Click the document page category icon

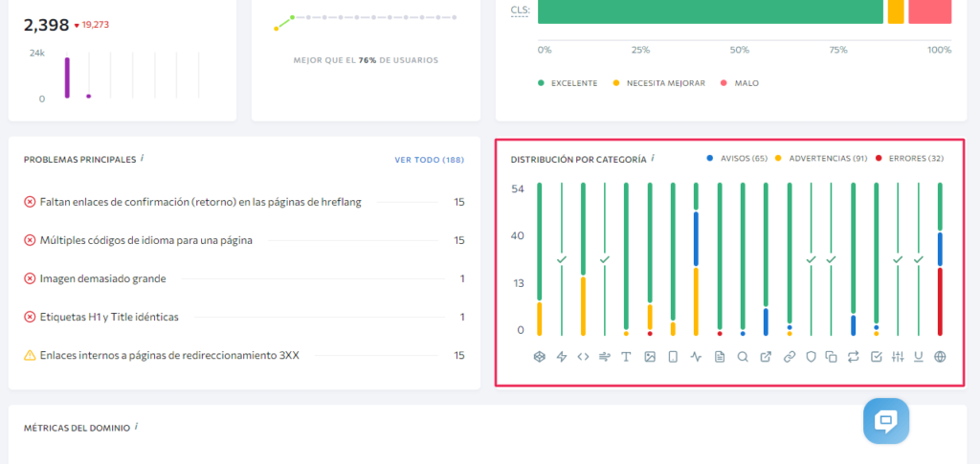pos(720,357)
